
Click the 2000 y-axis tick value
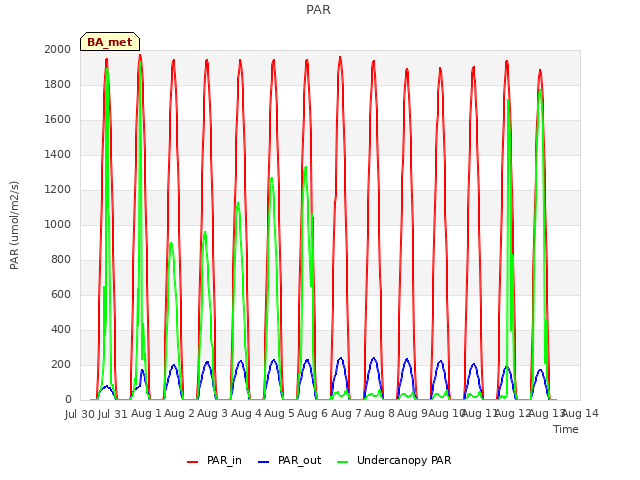pyautogui.click(x=58, y=49)
